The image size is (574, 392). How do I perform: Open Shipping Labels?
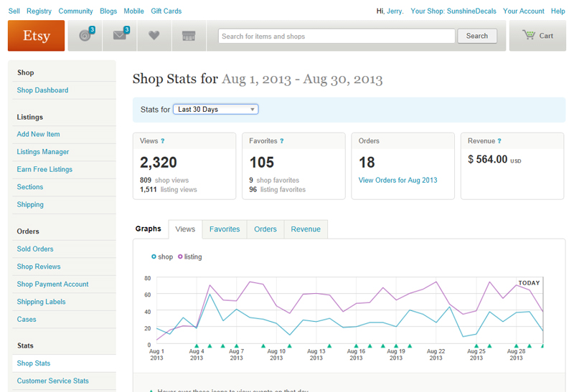coord(41,302)
